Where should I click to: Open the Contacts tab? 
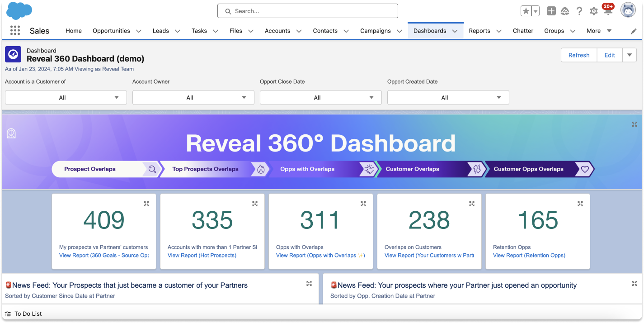[325, 31]
